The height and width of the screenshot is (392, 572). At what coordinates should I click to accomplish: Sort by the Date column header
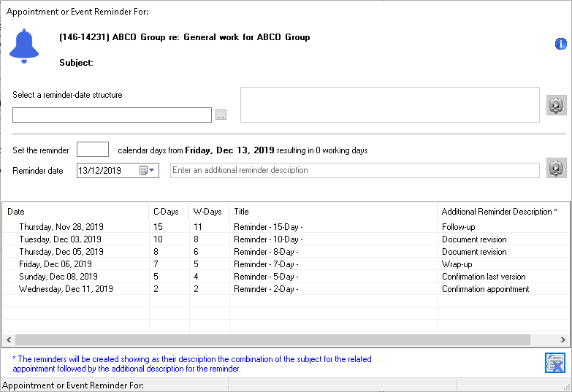click(x=75, y=212)
